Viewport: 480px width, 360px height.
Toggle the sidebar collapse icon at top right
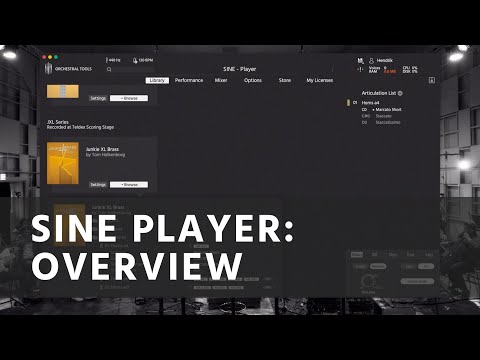tap(432, 80)
